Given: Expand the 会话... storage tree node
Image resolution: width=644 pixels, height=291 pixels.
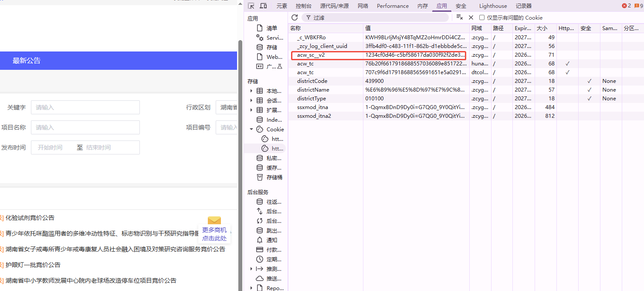Looking at the screenshot, I should (x=251, y=100).
